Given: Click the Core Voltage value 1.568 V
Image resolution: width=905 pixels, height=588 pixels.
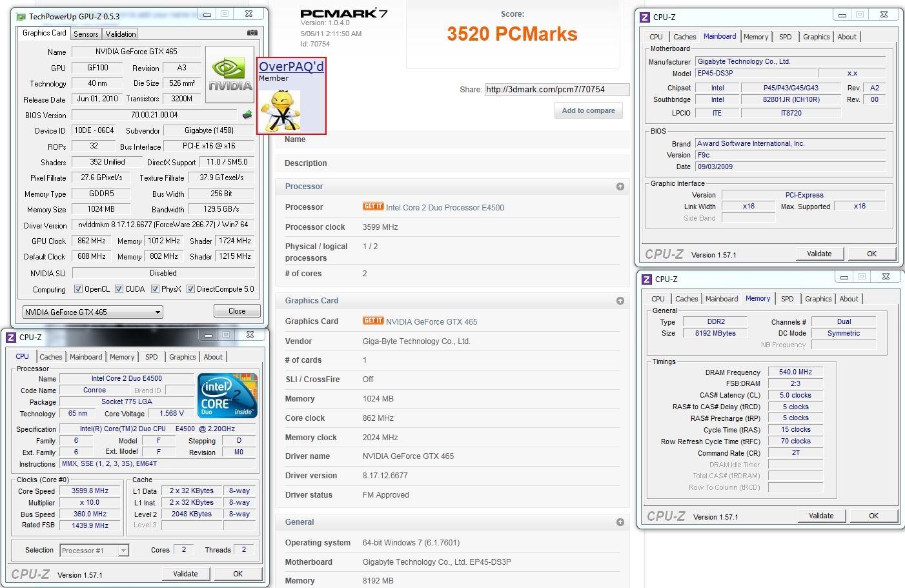Looking at the screenshot, I should (172, 413).
